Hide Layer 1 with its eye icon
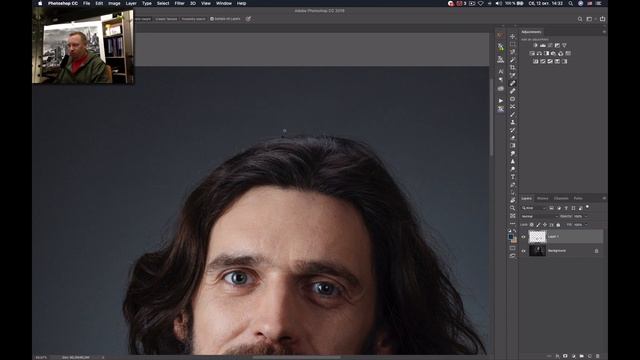This screenshot has width=640, height=360. (523, 237)
